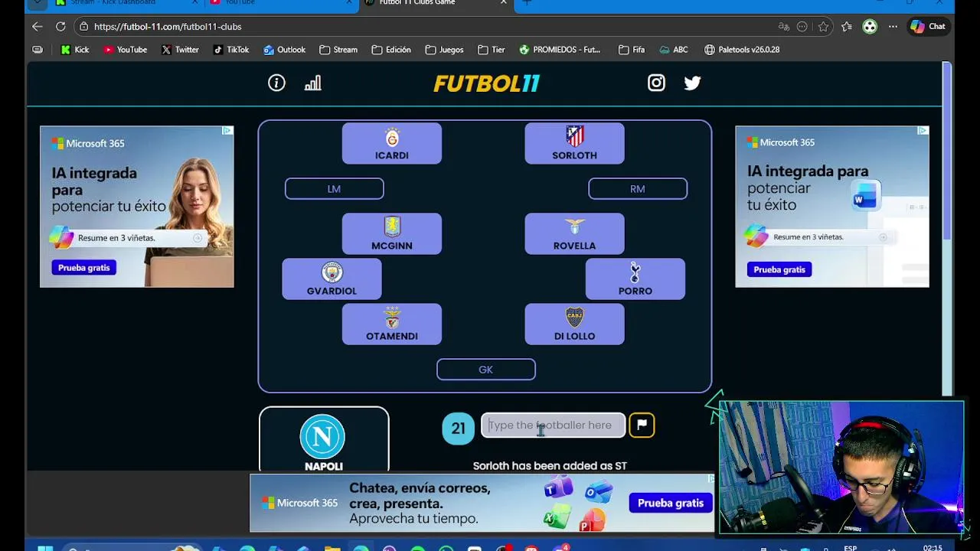Open the Copilot Chat button

(928, 27)
